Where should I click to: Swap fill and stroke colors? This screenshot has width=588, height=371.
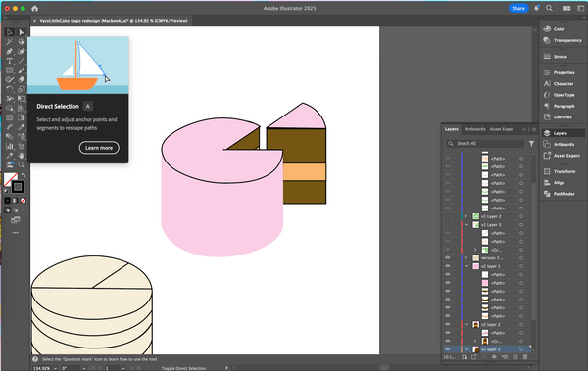(x=24, y=175)
